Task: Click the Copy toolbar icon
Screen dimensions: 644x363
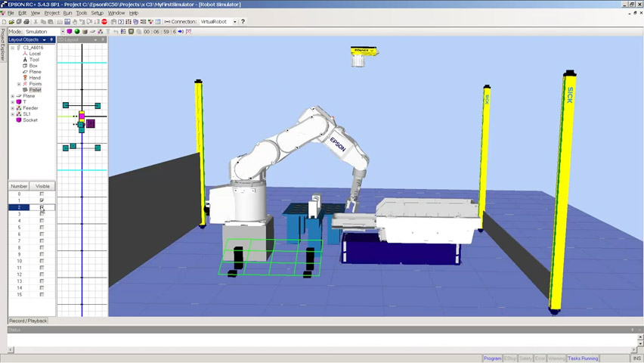Action: point(43,22)
